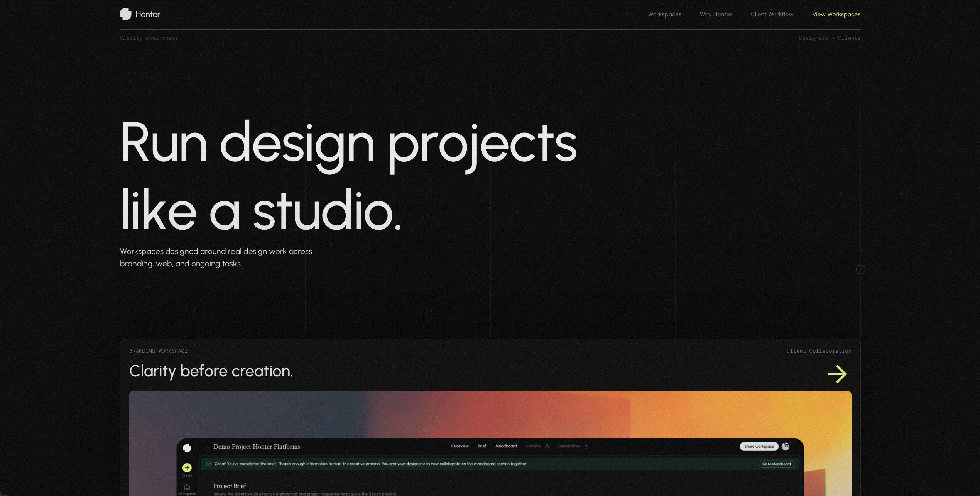Select Overview in the project navigation
The height and width of the screenshot is (496, 980).
click(460, 446)
